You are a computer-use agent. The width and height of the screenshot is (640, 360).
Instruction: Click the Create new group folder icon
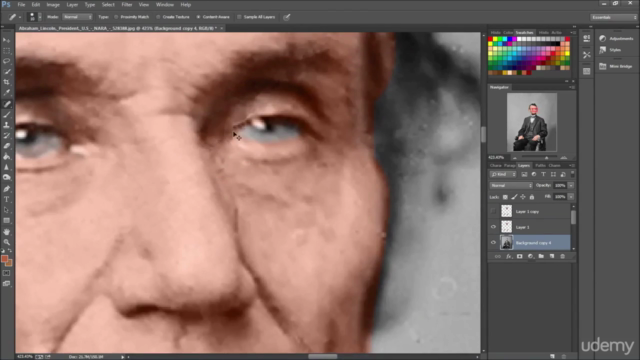541,256
